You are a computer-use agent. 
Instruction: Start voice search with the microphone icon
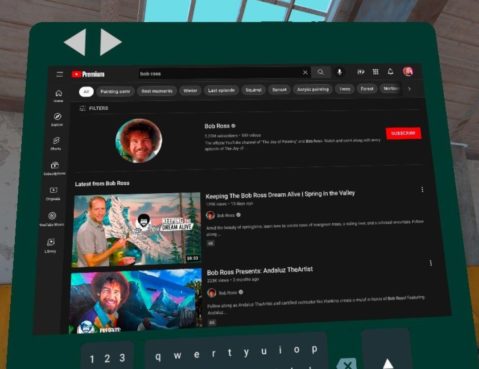(339, 72)
